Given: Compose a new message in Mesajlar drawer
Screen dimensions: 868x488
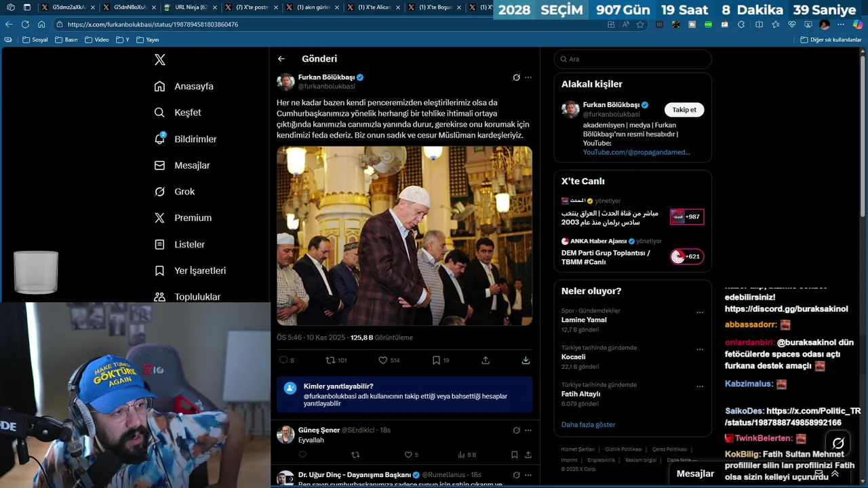Looking at the screenshot, I should point(818,474).
